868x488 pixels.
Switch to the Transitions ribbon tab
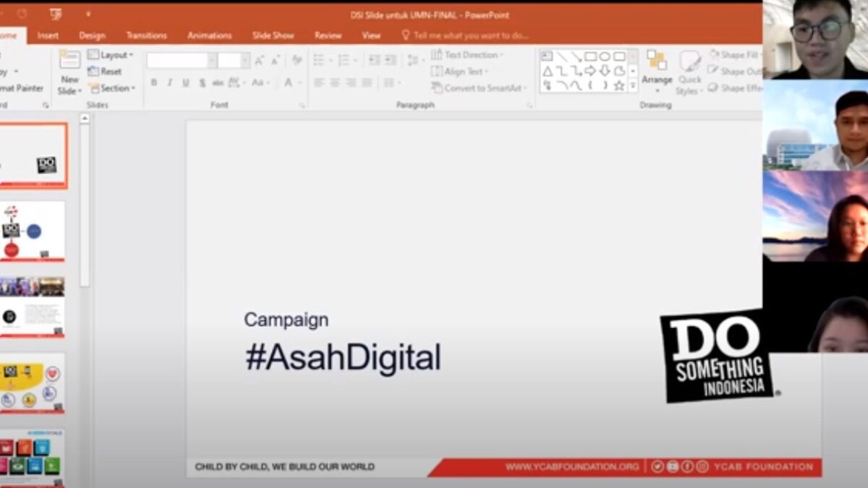(x=146, y=35)
